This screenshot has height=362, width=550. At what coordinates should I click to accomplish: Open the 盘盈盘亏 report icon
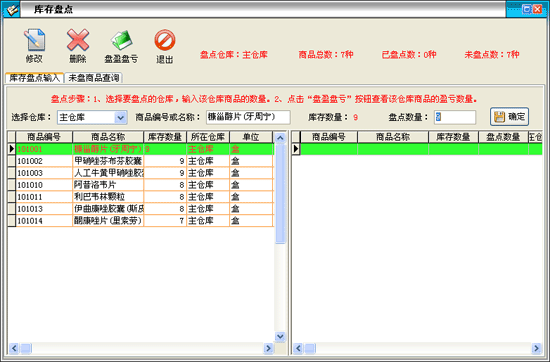coord(121,40)
